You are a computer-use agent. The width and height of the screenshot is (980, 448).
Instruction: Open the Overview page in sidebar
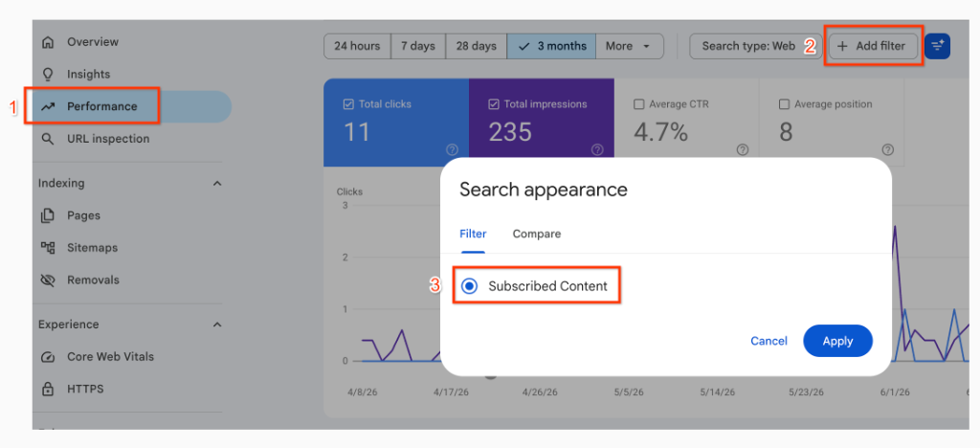93,42
